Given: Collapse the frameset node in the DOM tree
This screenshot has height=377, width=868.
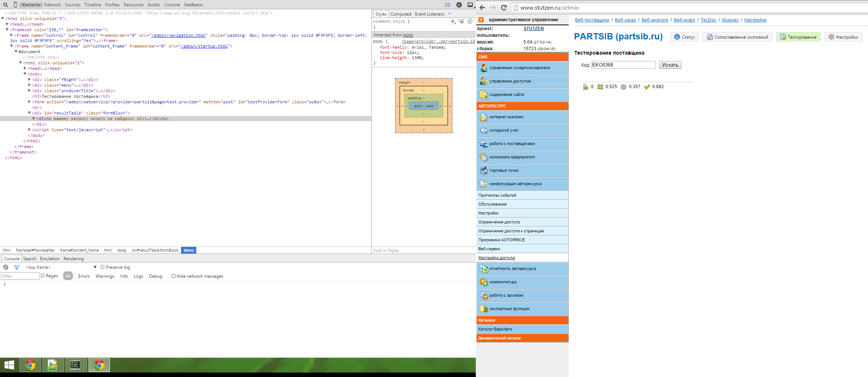Looking at the screenshot, I should [7, 30].
